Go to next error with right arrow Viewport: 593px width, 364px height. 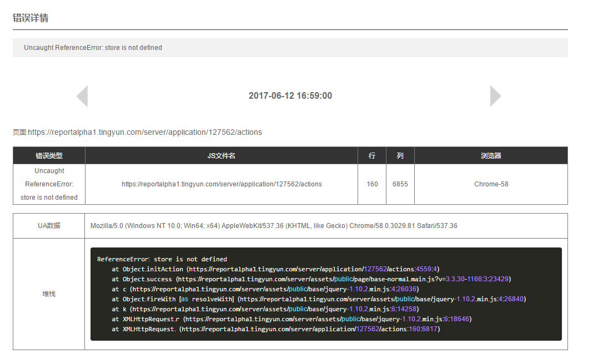coord(495,96)
